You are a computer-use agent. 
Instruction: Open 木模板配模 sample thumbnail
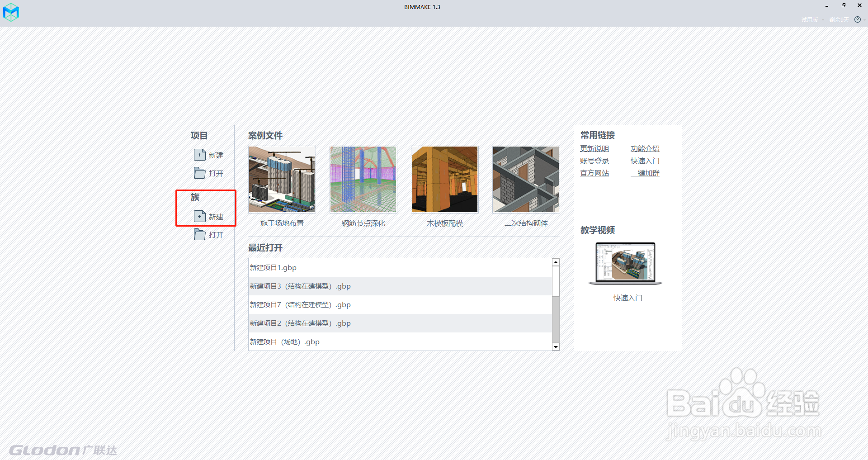click(x=445, y=179)
